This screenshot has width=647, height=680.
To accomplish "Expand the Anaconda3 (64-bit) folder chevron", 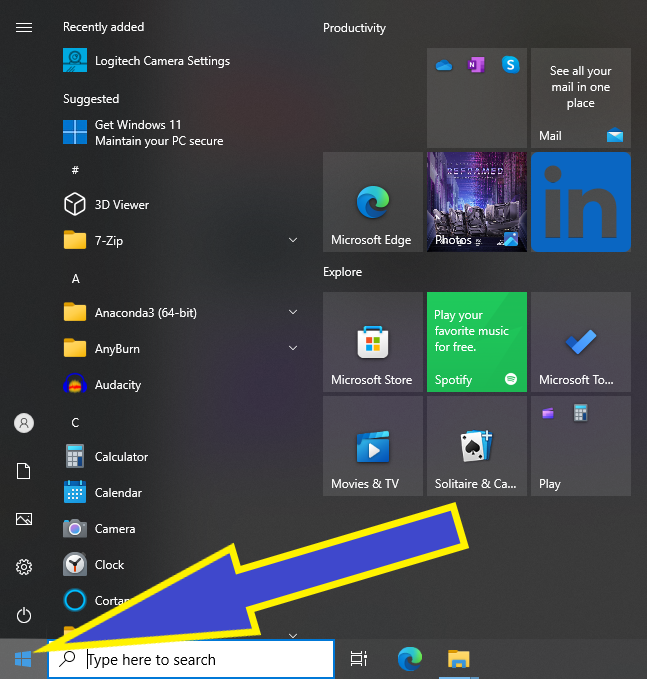I will tap(293, 312).
